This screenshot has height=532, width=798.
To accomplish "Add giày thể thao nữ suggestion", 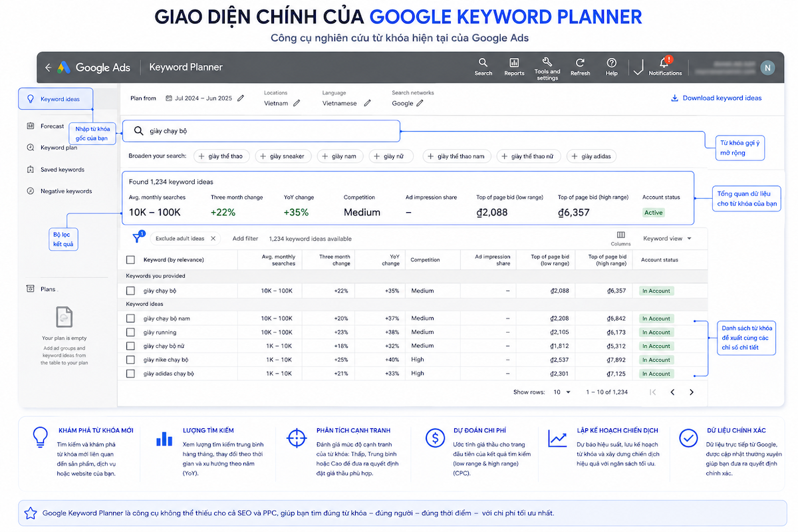I will tap(529, 156).
